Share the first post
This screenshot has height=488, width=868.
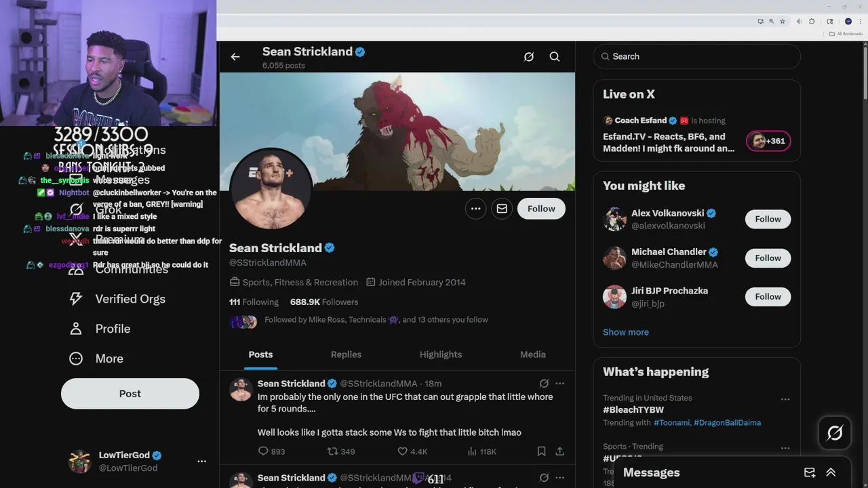point(559,451)
